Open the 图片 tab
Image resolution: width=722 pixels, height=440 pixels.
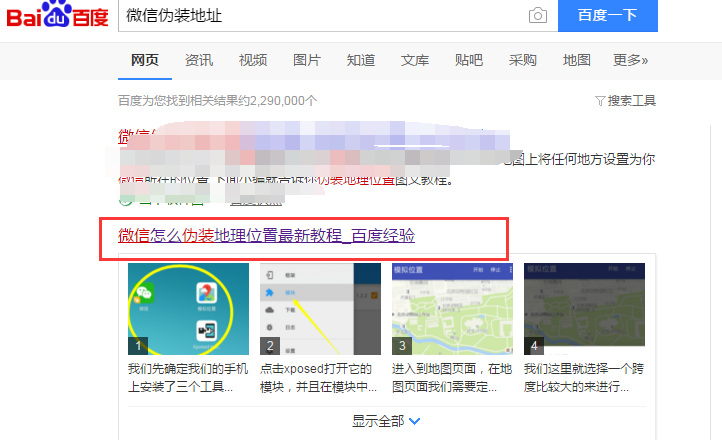(307, 60)
